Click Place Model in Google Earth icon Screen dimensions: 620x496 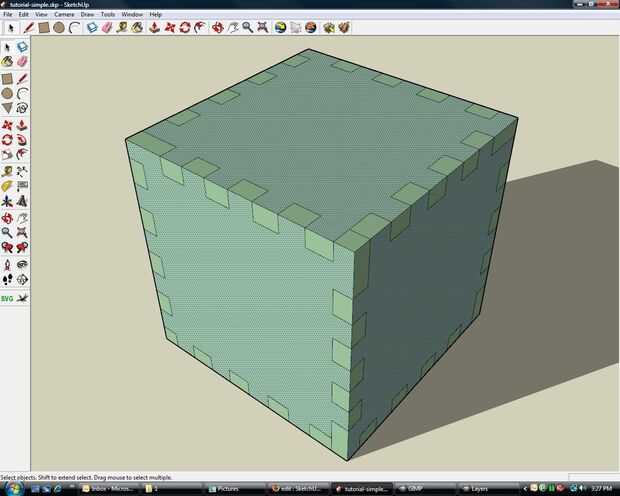[311, 28]
